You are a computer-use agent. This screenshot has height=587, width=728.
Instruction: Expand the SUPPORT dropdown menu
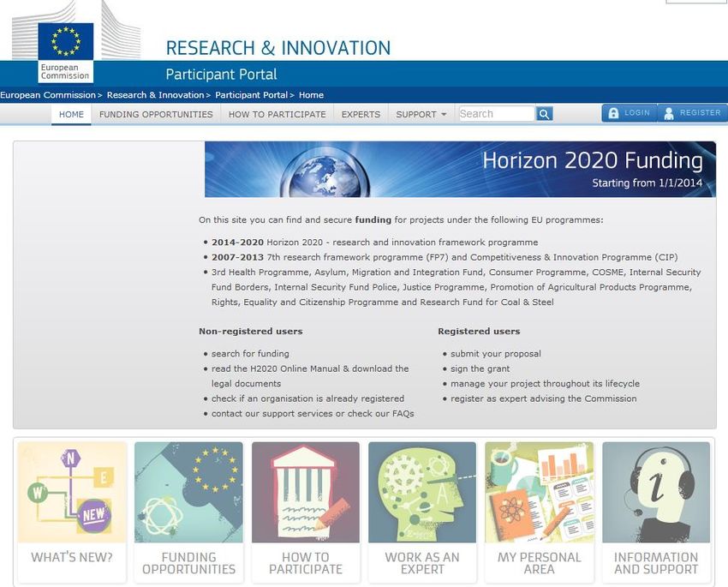[421, 114]
